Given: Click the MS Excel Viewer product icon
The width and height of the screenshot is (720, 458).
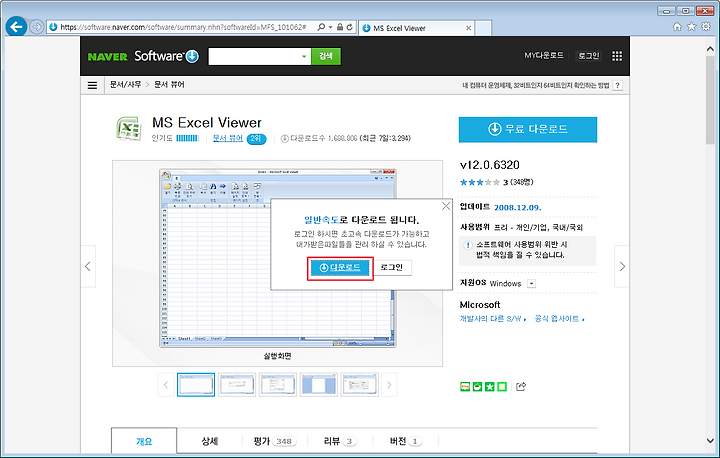Looking at the screenshot, I should 128,129.
